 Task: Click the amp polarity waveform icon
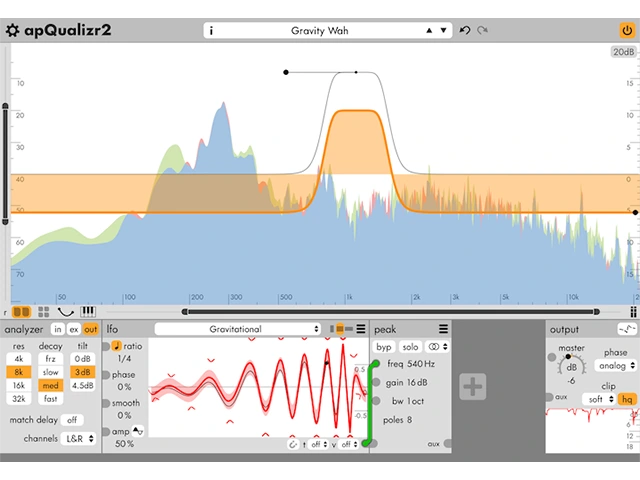pos(138,431)
